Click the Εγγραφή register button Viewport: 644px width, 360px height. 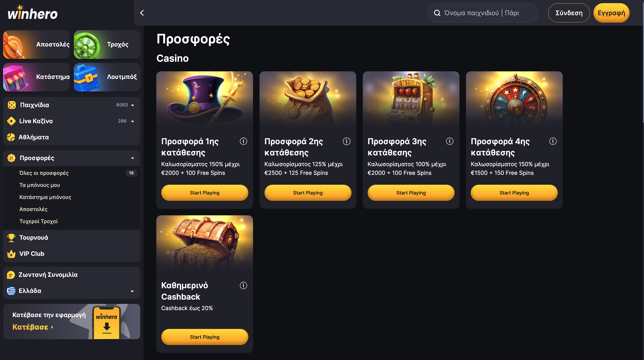click(x=611, y=13)
